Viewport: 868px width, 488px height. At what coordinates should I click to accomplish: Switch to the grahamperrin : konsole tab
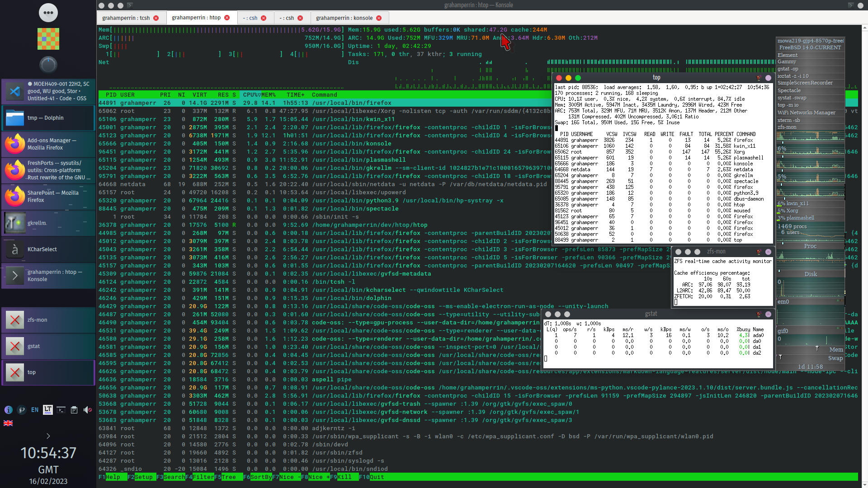(x=344, y=18)
